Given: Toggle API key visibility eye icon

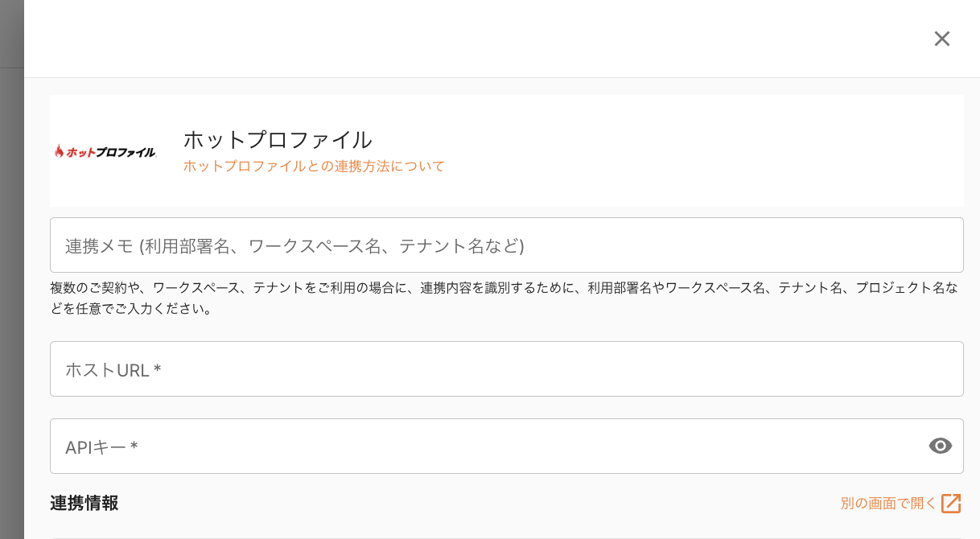Looking at the screenshot, I should tap(940, 446).
